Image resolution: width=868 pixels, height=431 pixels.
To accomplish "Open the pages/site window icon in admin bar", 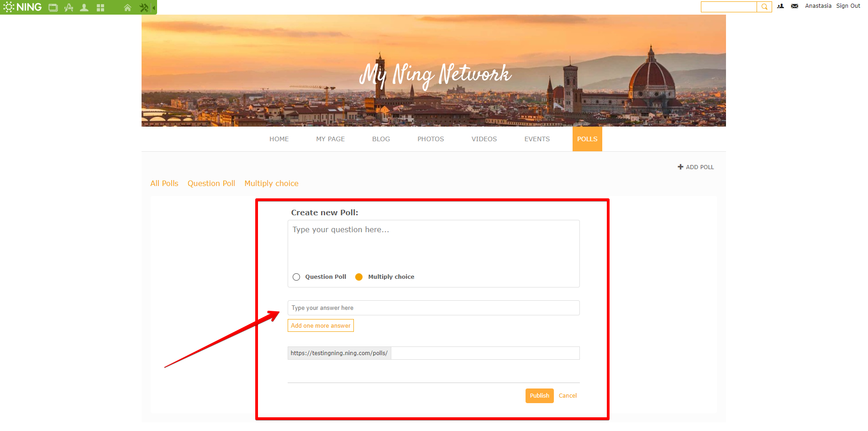I will [x=53, y=8].
